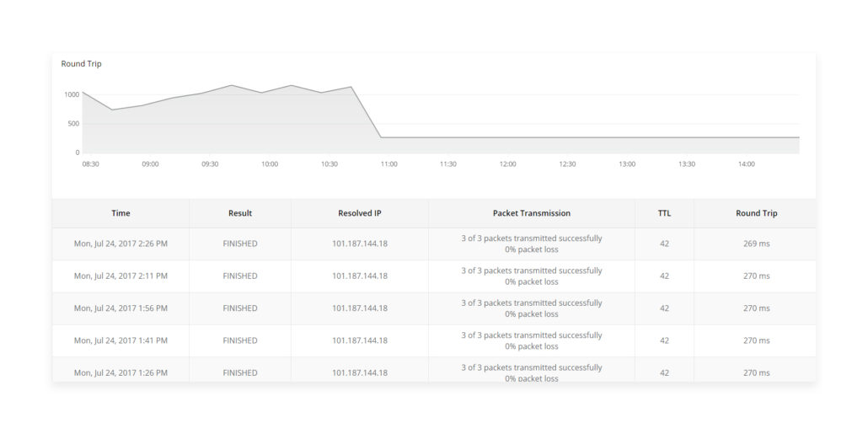Viewport: 868px width, 434px height.
Task: Click the 12:30 chart axis label
Action: [x=567, y=164]
